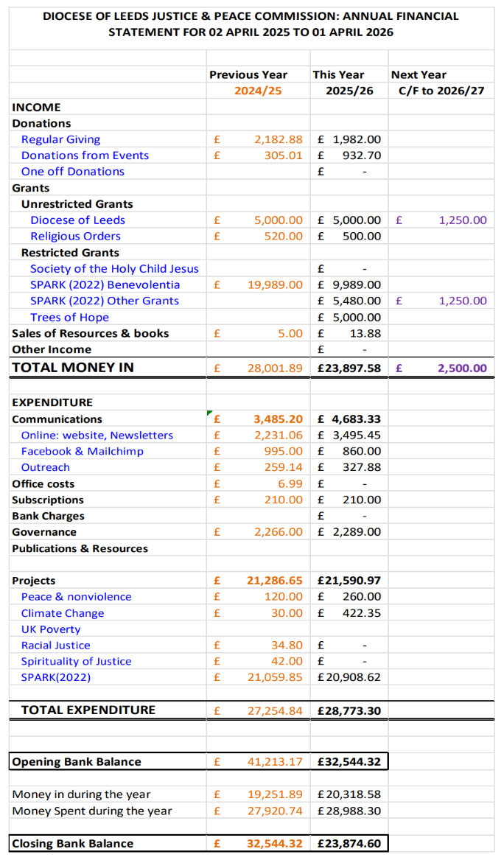Select the 'Outreach' row label

46,467
